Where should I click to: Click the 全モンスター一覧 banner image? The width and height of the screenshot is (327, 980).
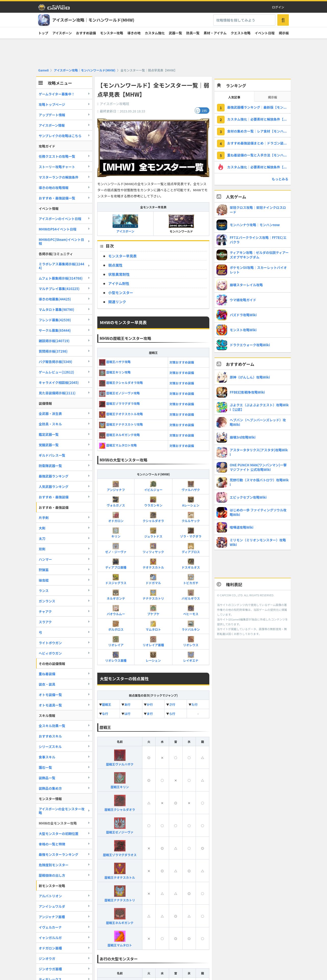(x=153, y=148)
